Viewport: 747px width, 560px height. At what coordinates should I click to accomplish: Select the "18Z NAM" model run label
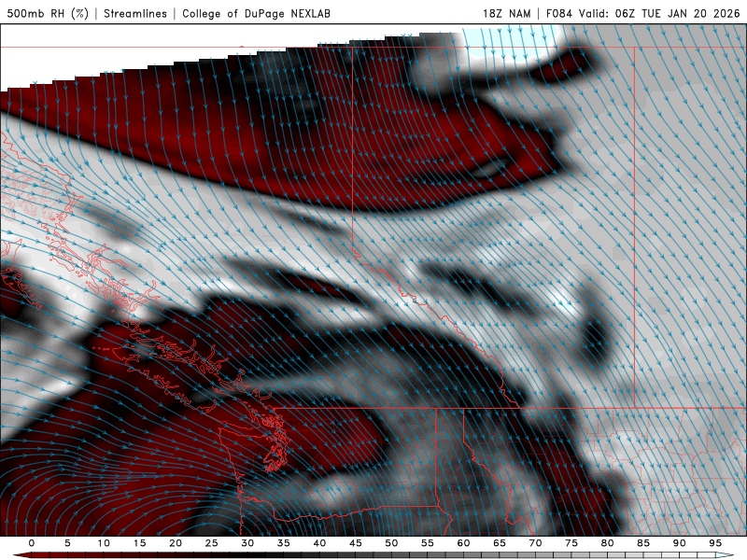[x=507, y=13]
